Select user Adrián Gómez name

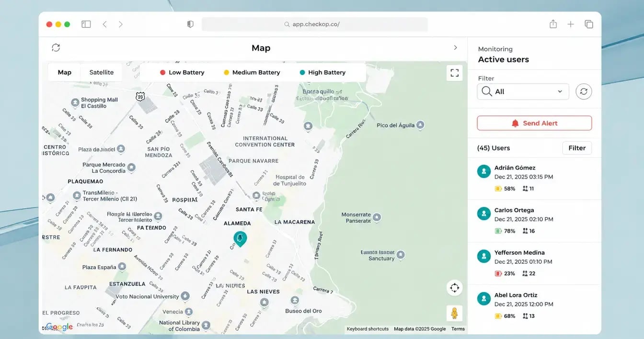(515, 168)
